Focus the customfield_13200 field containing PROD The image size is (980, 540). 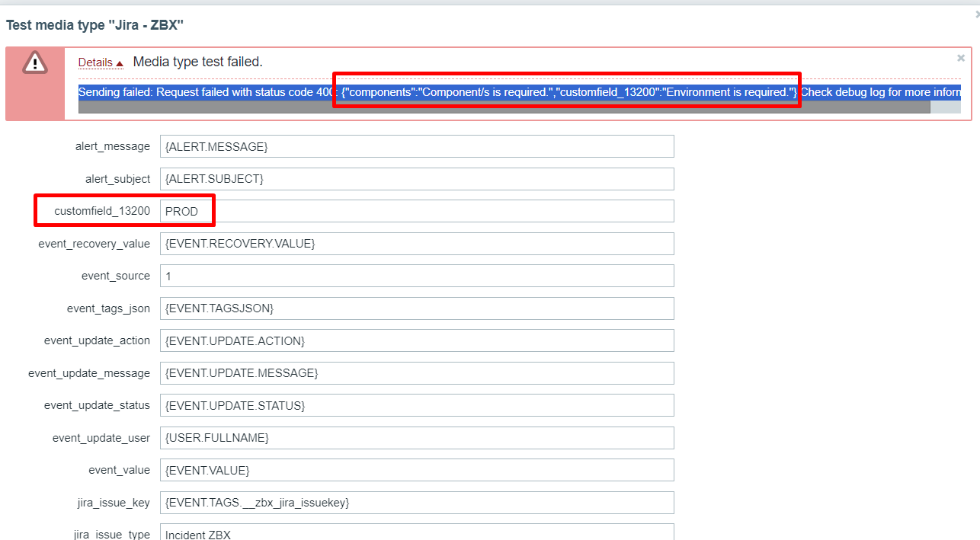click(x=417, y=211)
